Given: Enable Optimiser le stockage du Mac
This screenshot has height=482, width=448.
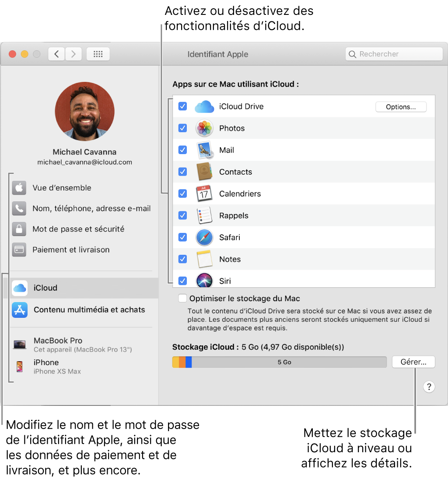Looking at the screenshot, I should click(182, 298).
